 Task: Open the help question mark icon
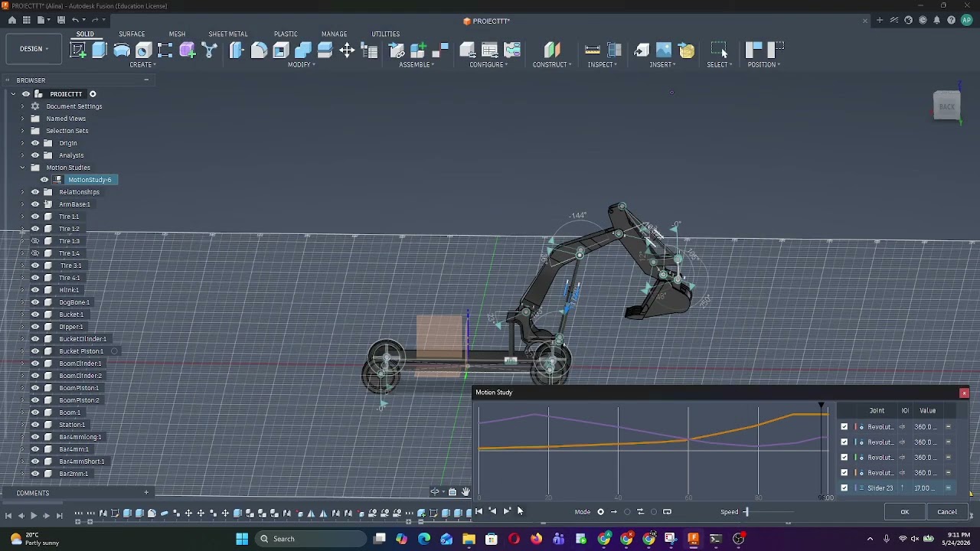951,21
